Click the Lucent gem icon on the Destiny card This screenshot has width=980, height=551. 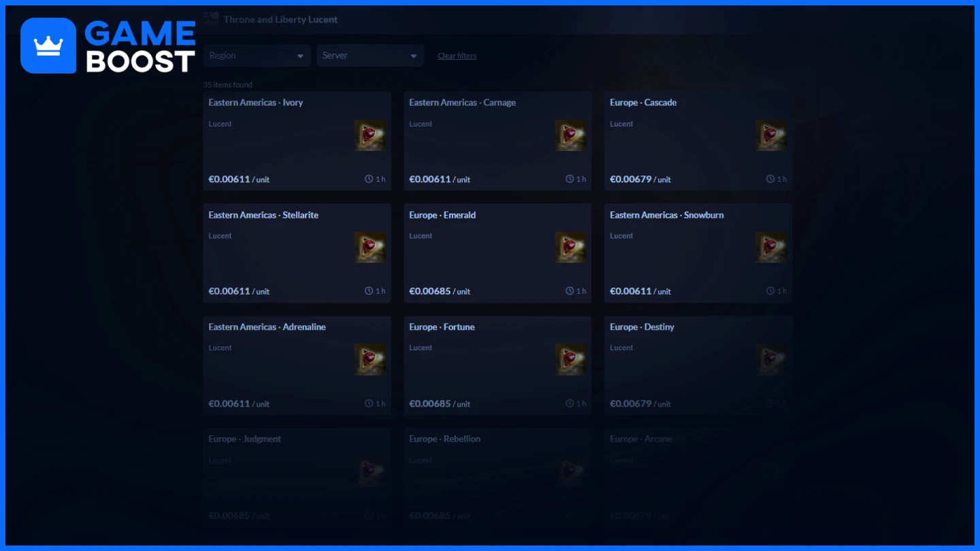coord(771,359)
